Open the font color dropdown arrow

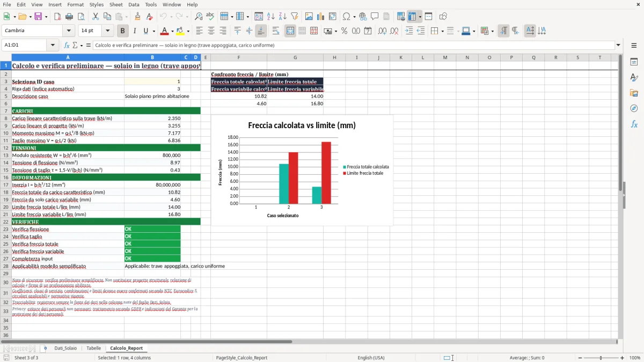[x=173, y=31]
